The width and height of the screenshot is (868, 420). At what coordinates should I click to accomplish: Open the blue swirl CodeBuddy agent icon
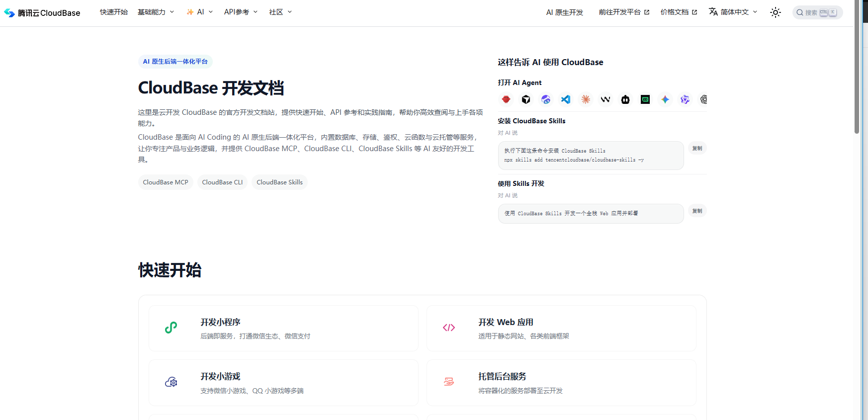coord(546,99)
